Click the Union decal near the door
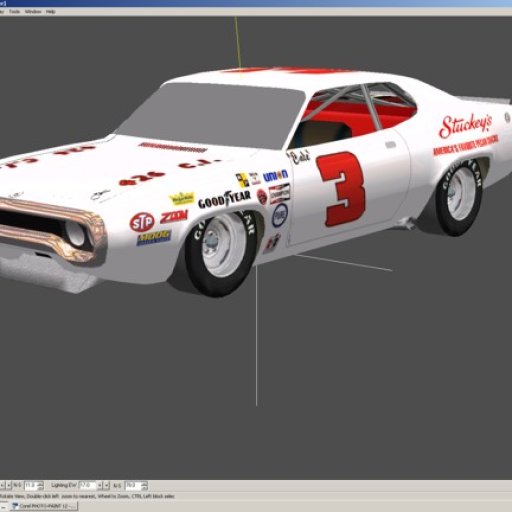512x512 pixels. point(275,175)
